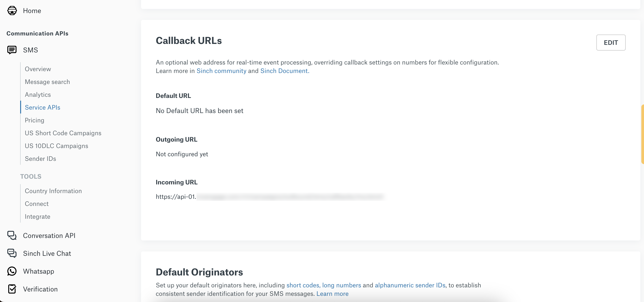Viewport: 644px width, 302px height.
Task: Open the Sinch Document link
Action: [x=284, y=71]
